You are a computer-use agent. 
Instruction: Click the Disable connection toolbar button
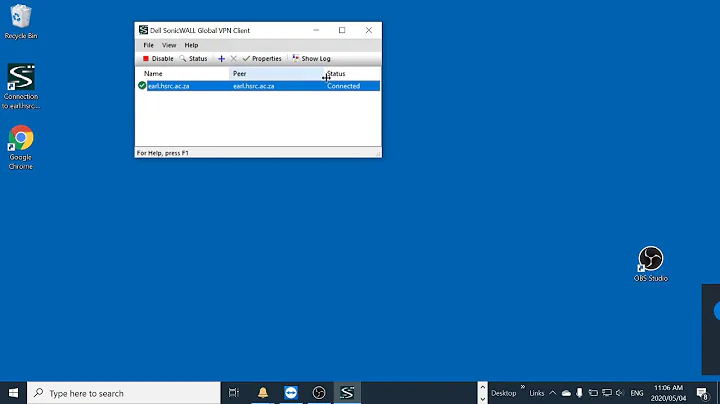coord(158,59)
